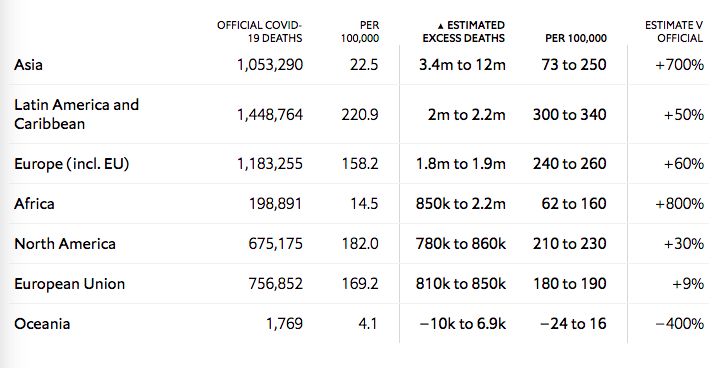721x368 pixels.
Task: Sort by the Estimated Excess Deaths column header
Action: 464,32
